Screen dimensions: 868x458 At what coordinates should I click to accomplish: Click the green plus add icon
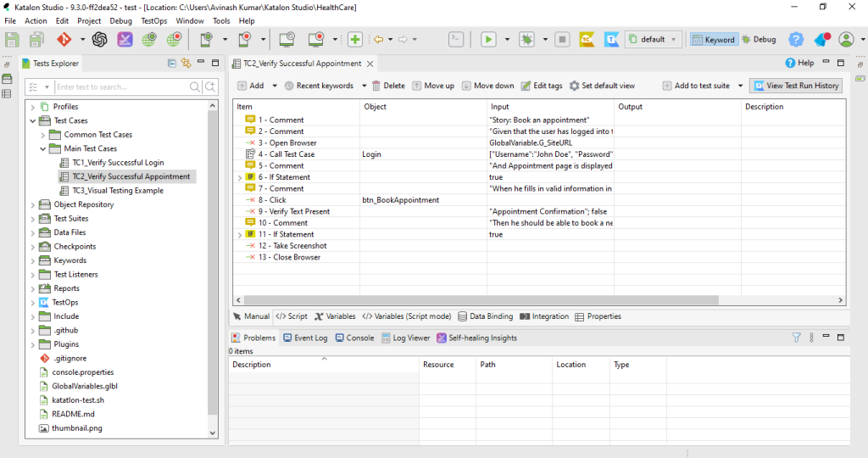coord(355,39)
